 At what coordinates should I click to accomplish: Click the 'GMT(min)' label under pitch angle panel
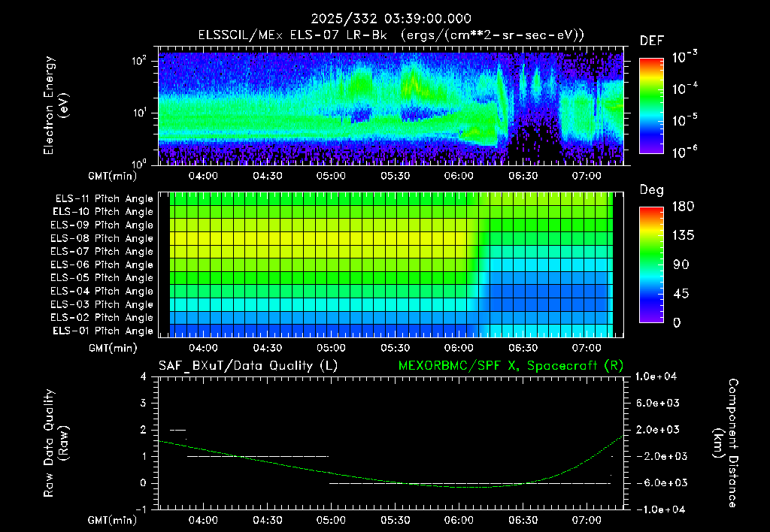[113, 349]
